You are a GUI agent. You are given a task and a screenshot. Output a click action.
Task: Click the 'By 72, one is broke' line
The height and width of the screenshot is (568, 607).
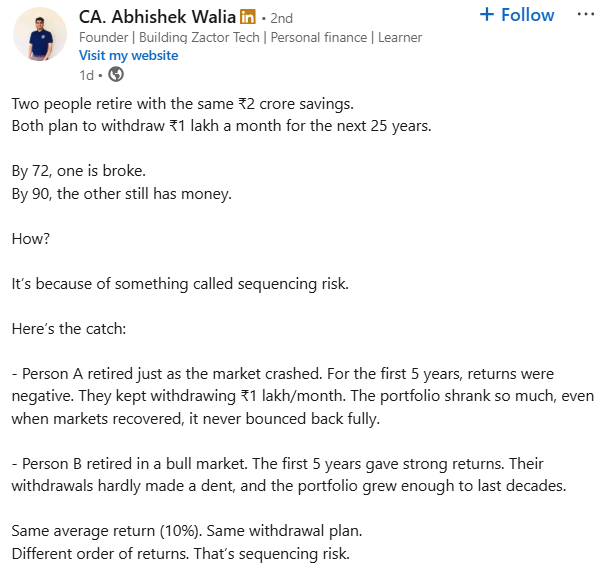79,171
